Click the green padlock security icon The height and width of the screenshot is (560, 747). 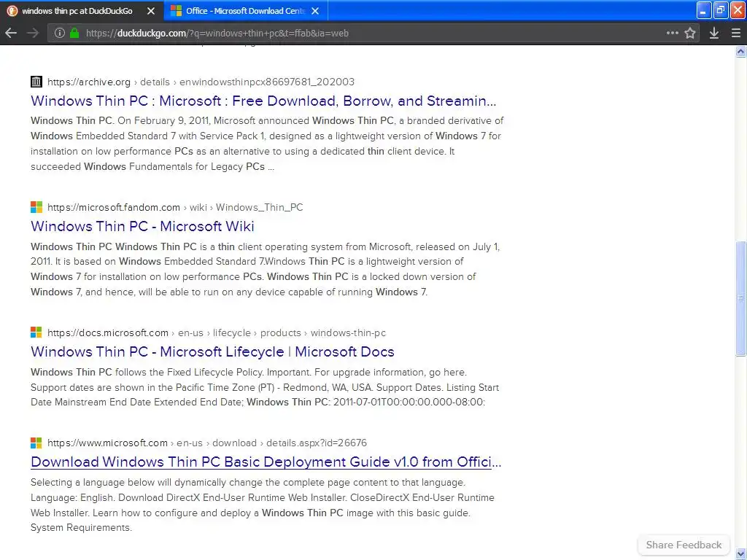(74, 33)
